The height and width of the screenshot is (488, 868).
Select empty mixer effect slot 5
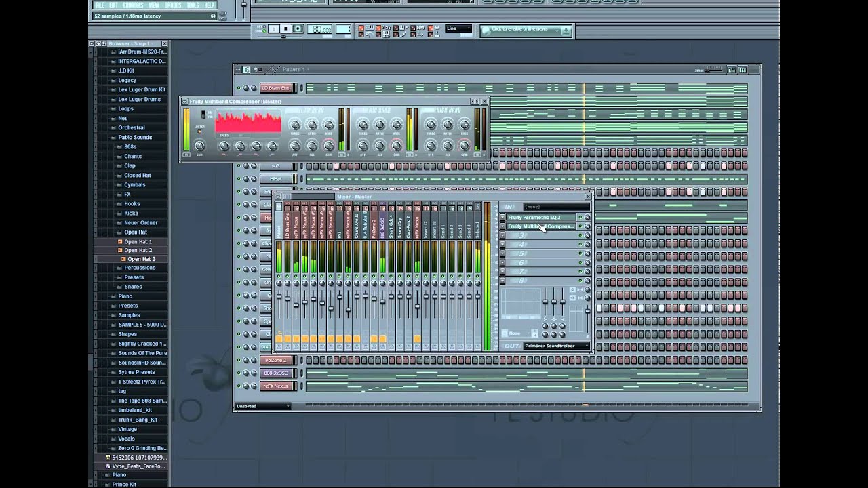point(542,253)
